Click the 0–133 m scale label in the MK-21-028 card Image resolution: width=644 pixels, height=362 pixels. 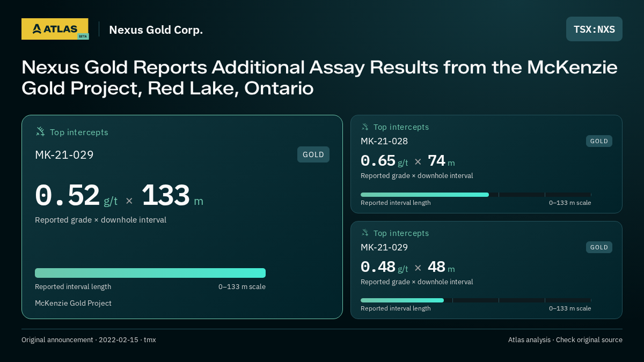(570, 203)
